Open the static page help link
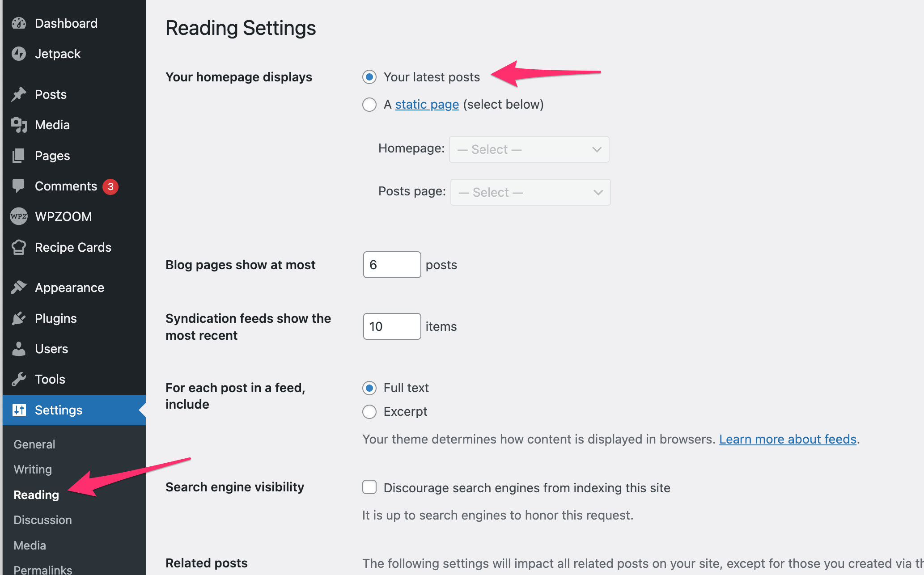This screenshot has width=924, height=575. click(427, 104)
